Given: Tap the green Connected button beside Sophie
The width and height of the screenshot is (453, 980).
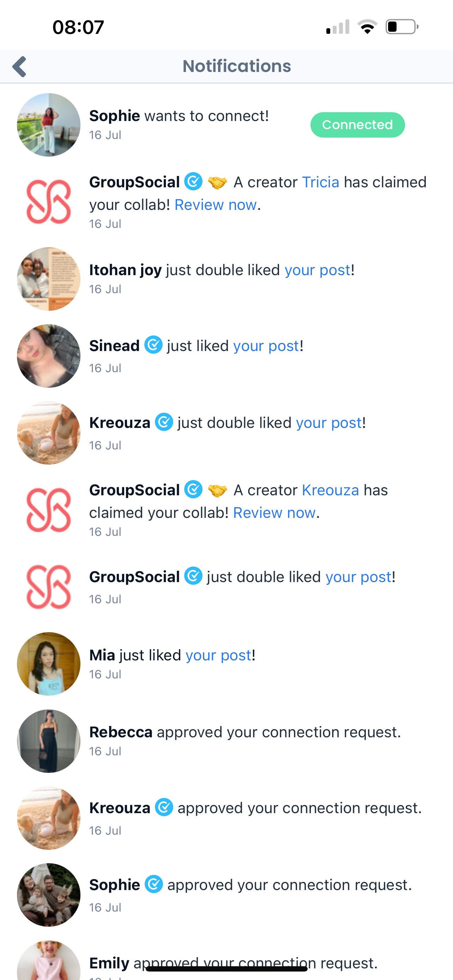Looking at the screenshot, I should coord(357,125).
